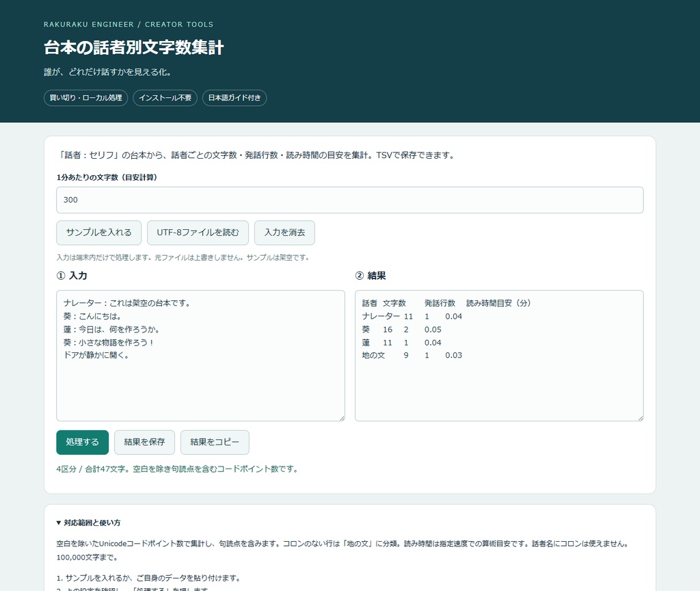Click inside the ① 入力 text area
The height and width of the screenshot is (591, 700).
tap(200, 356)
